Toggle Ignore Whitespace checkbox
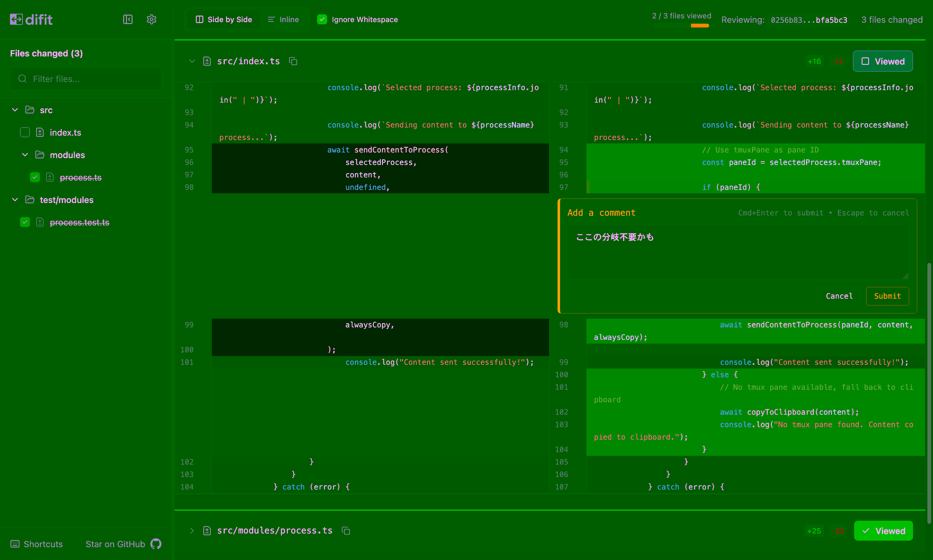This screenshot has width=933, height=560. tap(322, 19)
